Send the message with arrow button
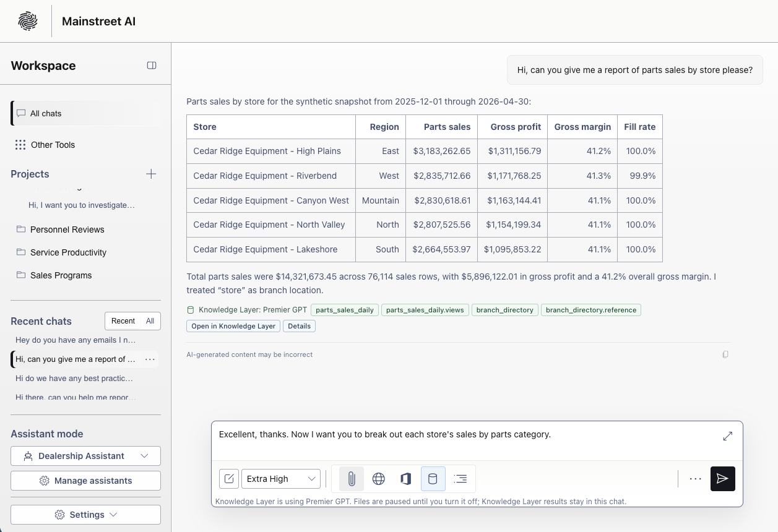The width and height of the screenshot is (778, 532). [x=723, y=478]
